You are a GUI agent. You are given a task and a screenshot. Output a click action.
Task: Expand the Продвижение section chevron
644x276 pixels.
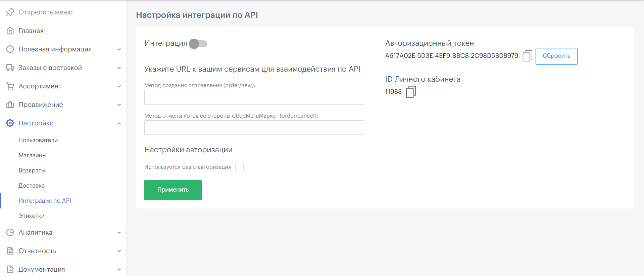pyautogui.click(x=119, y=105)
